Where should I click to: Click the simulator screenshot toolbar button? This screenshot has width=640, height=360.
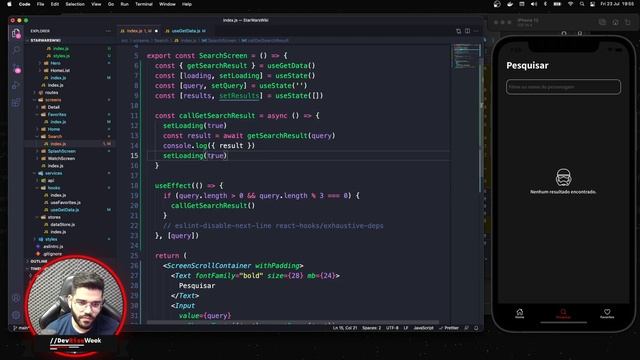602,22
